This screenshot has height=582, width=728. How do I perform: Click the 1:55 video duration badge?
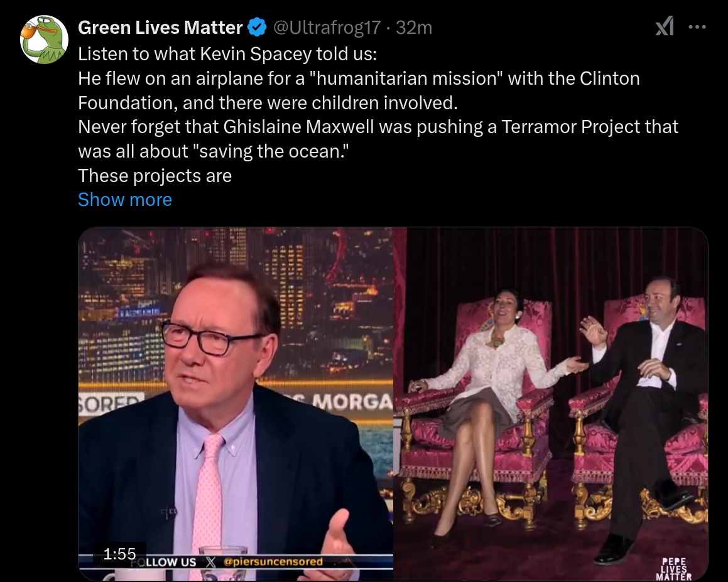pos(119,554)
